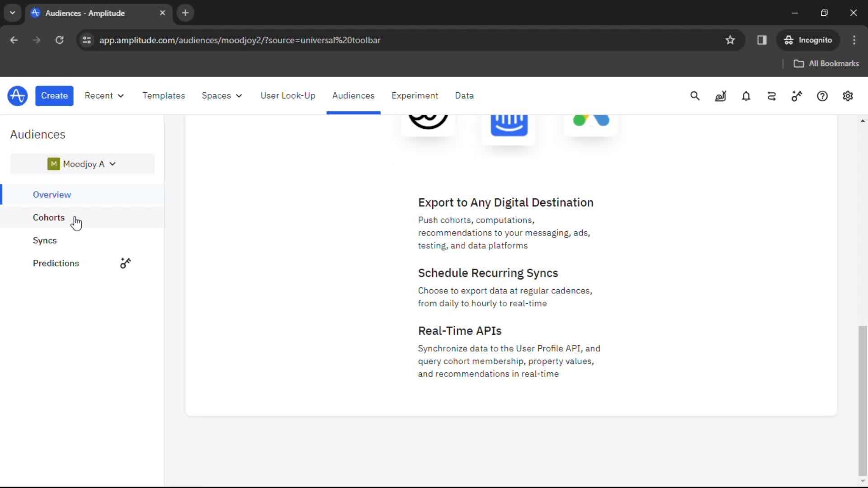Open the search icon overlay
Screen dimensions: 868x488
[694, 96]
